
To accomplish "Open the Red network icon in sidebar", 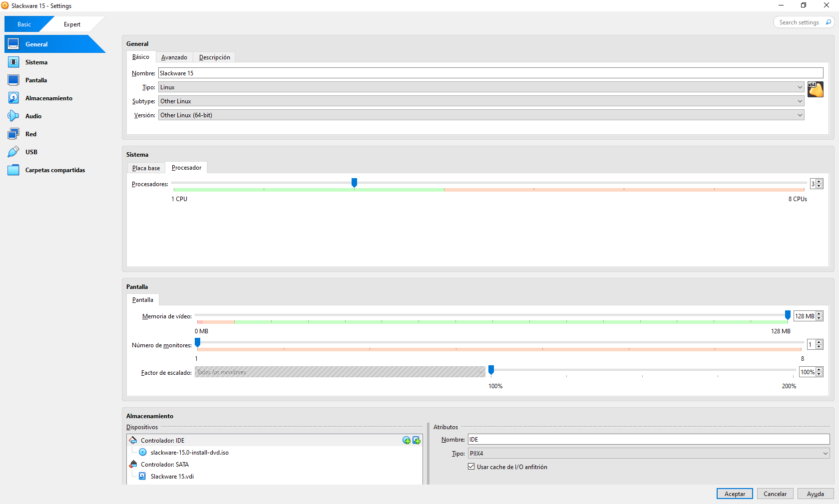I will coord(13,134).
